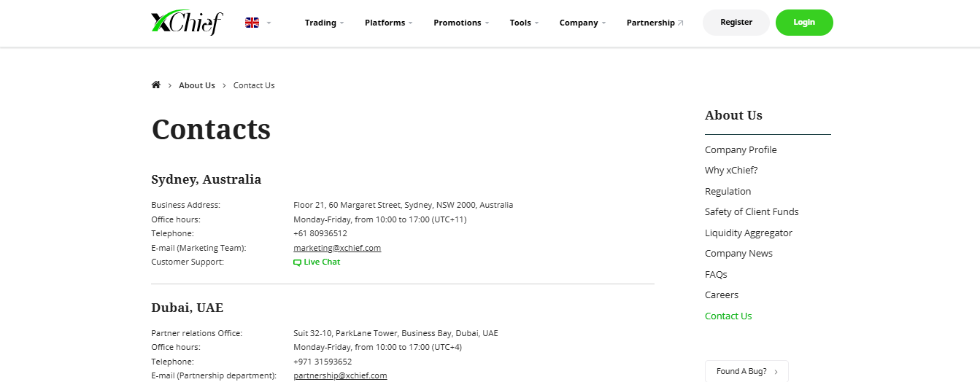Click the Found A Bug? button
Viewport: 980px width, 382px height.
tap(746, 371)
